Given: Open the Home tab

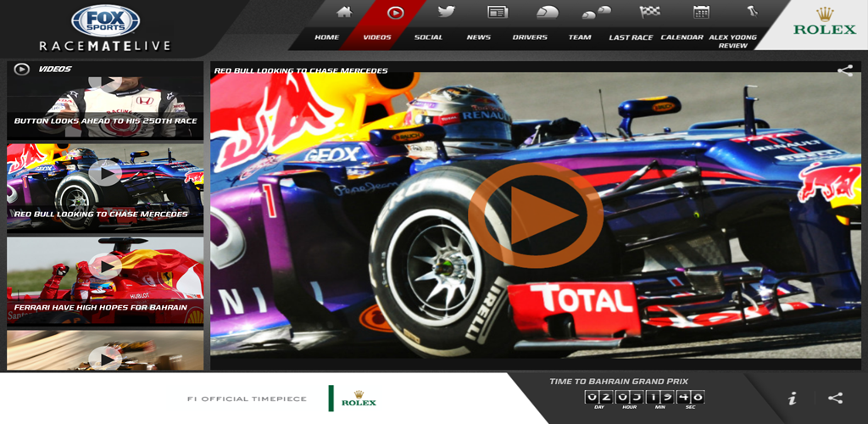Looking at the screenshot, I should point(327,37).
